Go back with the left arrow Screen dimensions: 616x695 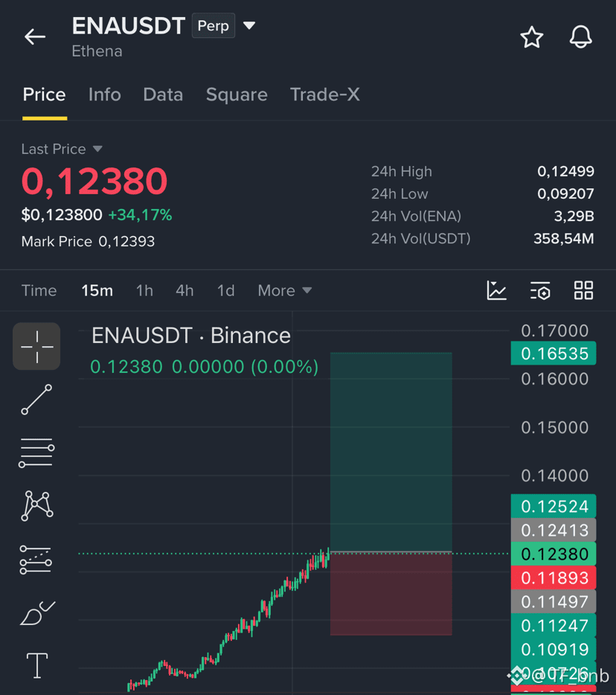click(x=35, y=36)
